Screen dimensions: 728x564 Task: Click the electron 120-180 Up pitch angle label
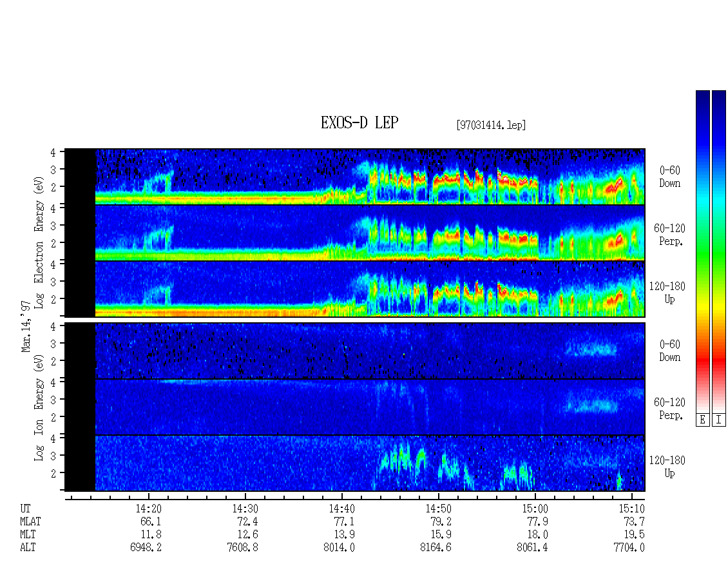click(667, 293)
